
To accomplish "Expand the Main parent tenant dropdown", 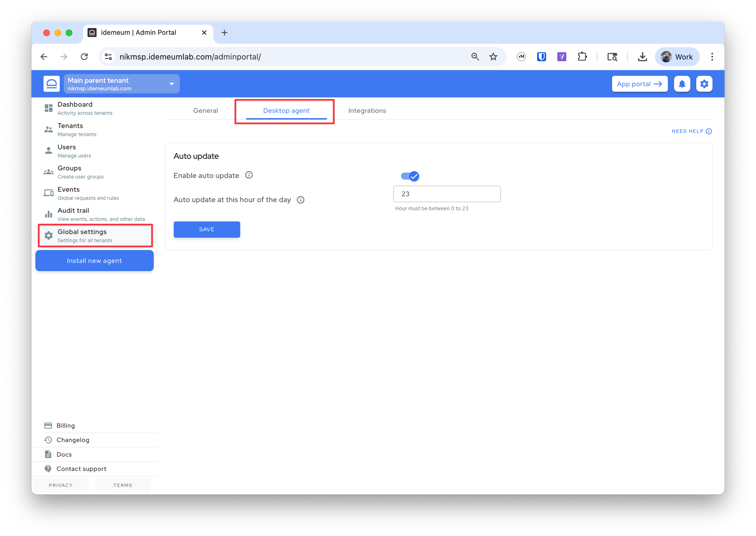I will [122, 84].
